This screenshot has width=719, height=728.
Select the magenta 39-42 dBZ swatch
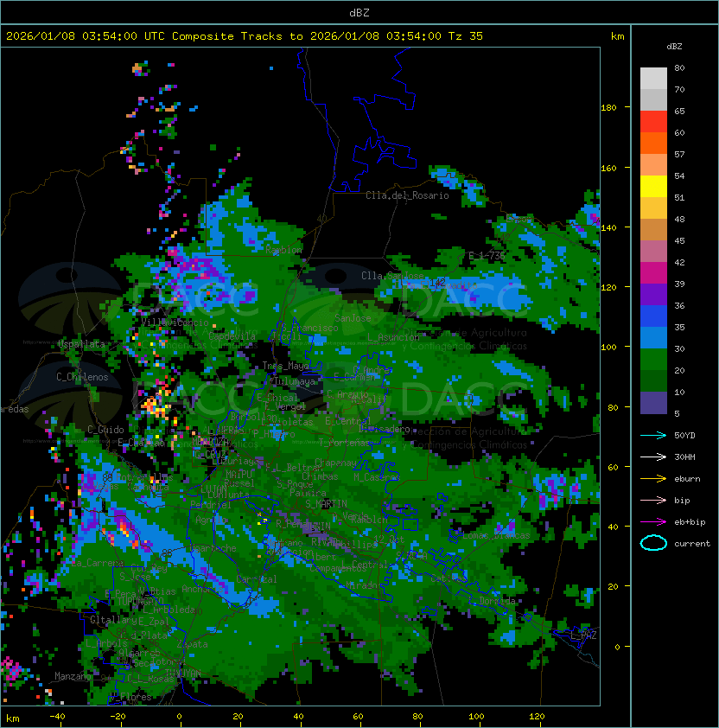653,273
